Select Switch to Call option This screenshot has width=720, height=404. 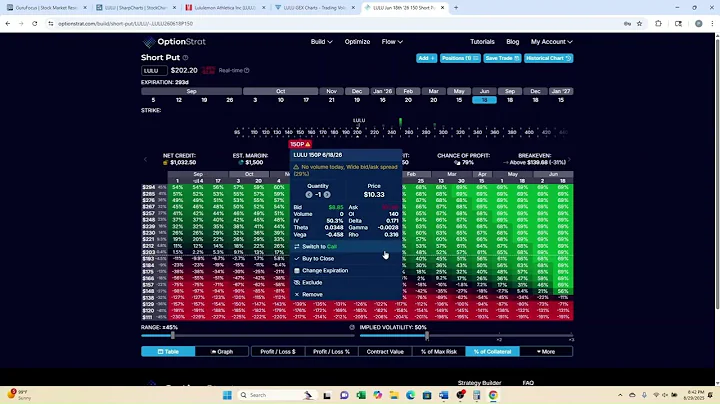pos(346,247)
